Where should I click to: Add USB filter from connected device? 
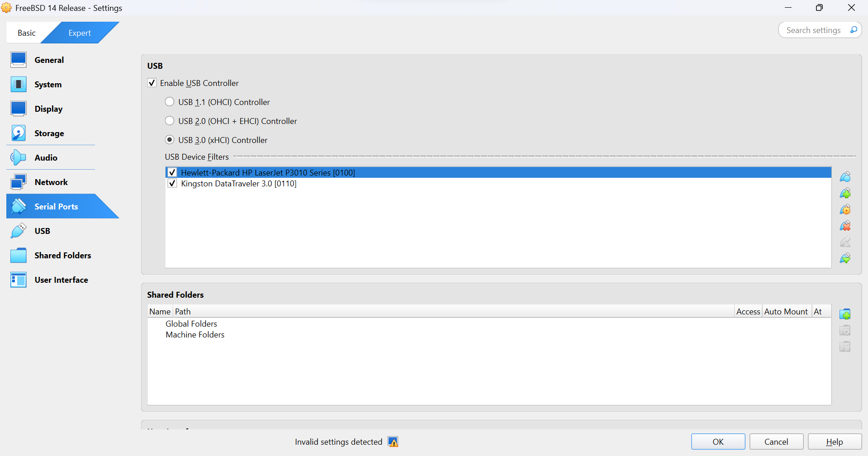tap(845, 193)
